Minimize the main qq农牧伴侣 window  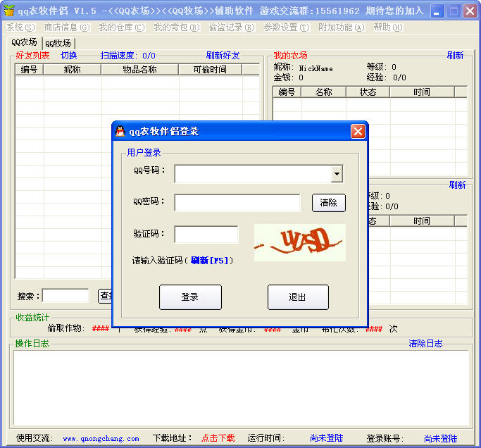tap(437, 11)
